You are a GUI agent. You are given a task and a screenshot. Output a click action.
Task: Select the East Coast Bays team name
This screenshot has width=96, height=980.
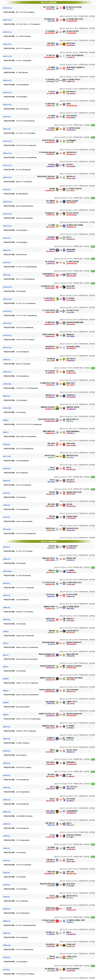point(72,690)
